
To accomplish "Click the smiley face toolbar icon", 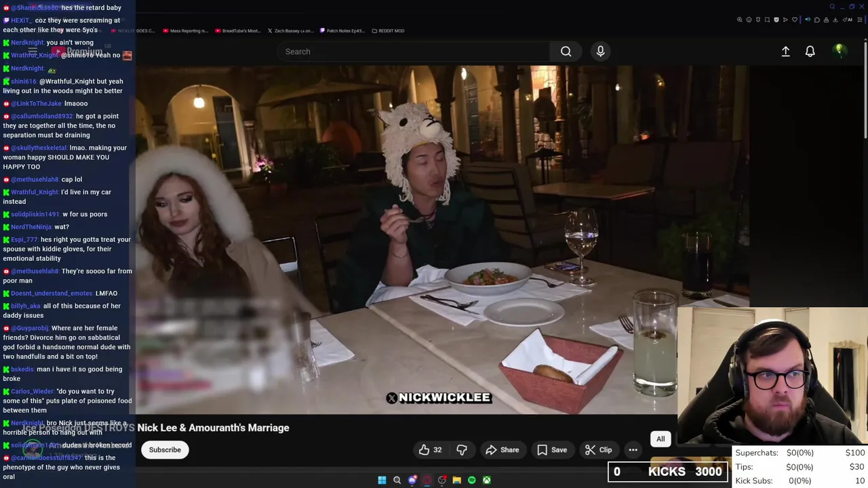I will [x=749, y=20].
